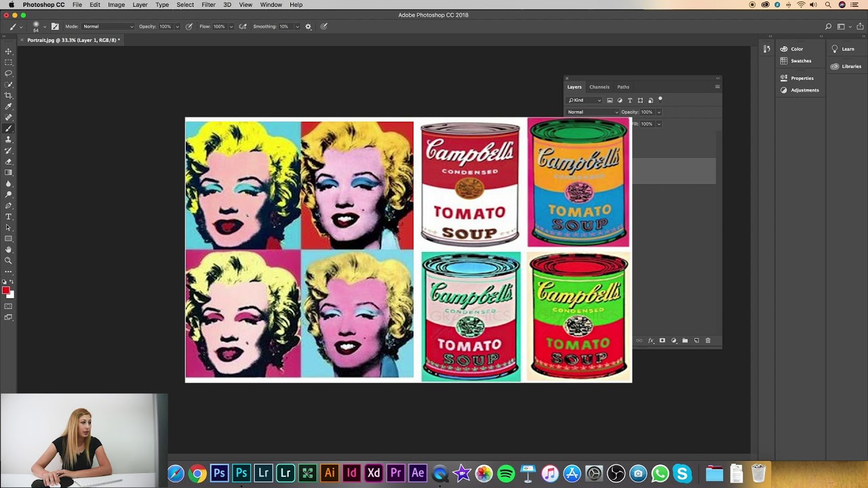This screenshot has height=488, width=868.
Task: Open the Layer menu
Action: [140, 5]
